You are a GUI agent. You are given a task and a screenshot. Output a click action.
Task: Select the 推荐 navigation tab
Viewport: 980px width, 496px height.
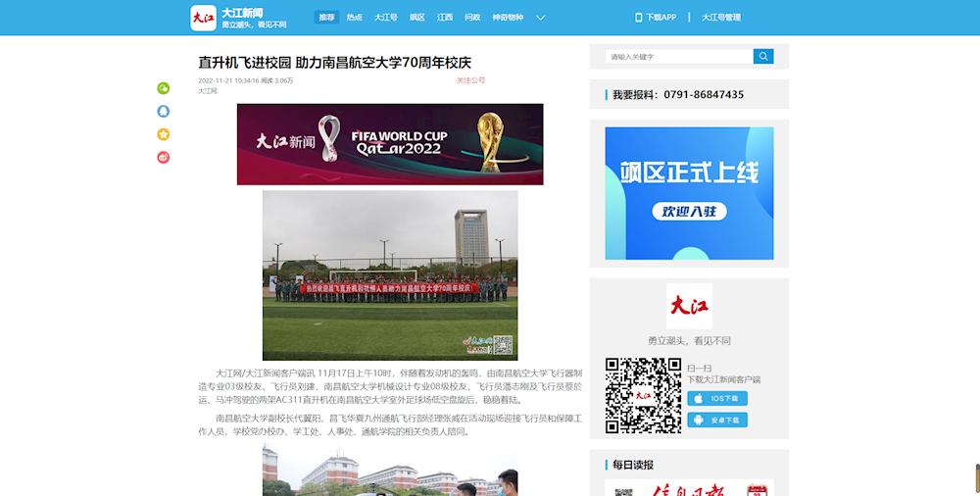click(x=326, y=18)
